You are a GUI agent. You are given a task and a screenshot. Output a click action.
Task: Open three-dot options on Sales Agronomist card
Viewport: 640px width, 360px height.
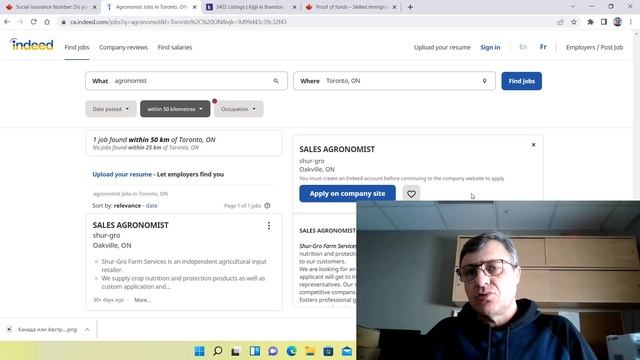[x=269, y=226]
